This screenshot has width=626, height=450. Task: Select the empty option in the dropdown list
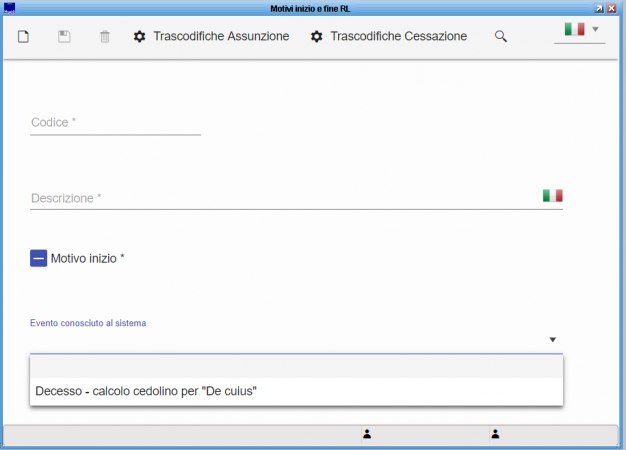(296, 367)
